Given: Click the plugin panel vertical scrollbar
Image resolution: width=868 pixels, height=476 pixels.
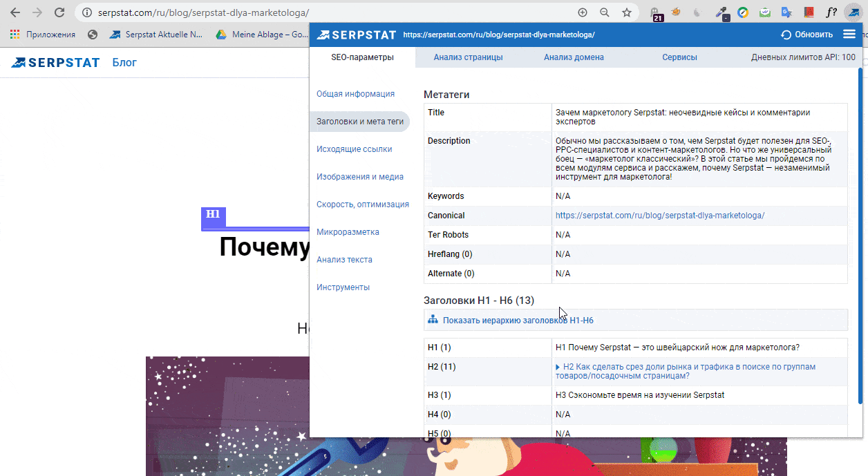Looking at the screenshot, I should coord(860,236).
